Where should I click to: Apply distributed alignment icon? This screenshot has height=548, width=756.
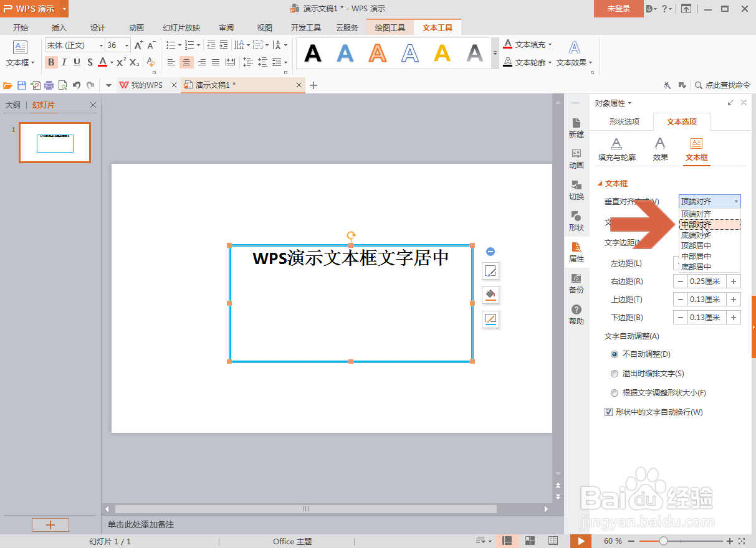[231, 62]
